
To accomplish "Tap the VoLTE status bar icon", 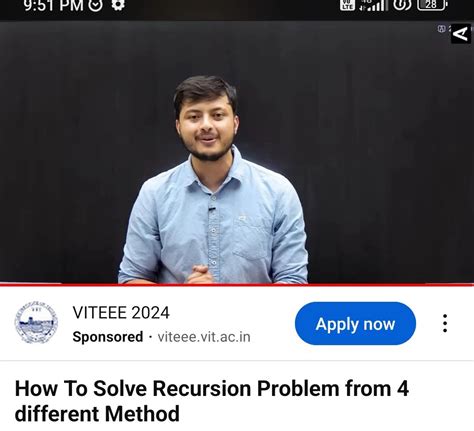I will click(x=347, y=5).
